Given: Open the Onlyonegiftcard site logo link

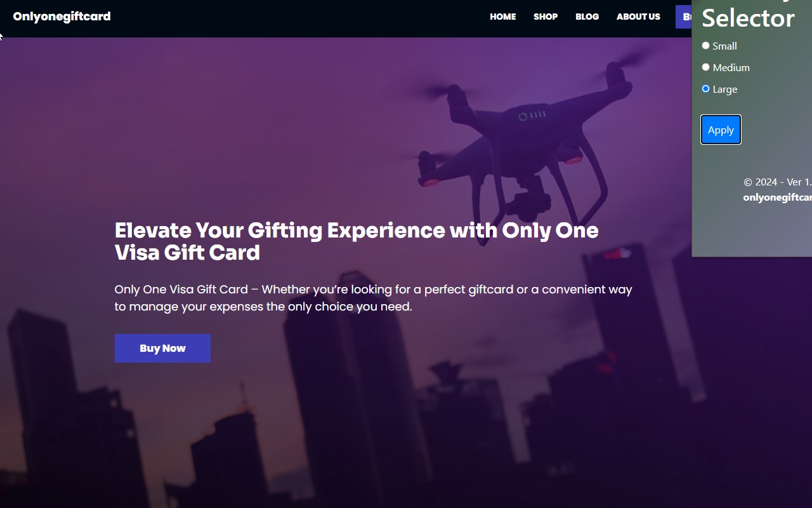Looking at the screenshot, I should pyautogui.click(x=62, y=17).
